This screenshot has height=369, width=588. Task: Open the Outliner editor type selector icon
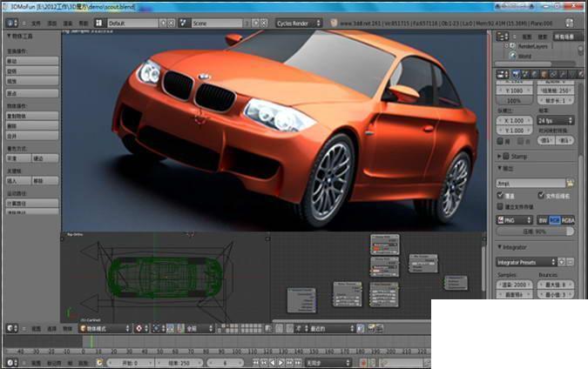503,37
